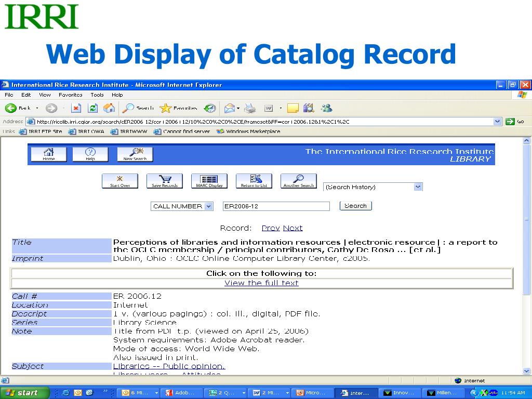
Task: Click the yellow Discuss note icon
Action: [x=292, y=108]
